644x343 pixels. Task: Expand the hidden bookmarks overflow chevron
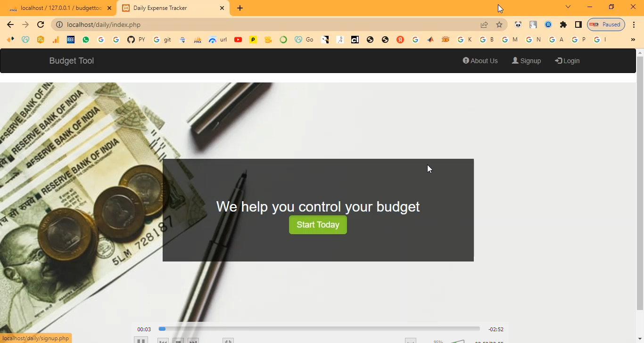coord(633,40)
